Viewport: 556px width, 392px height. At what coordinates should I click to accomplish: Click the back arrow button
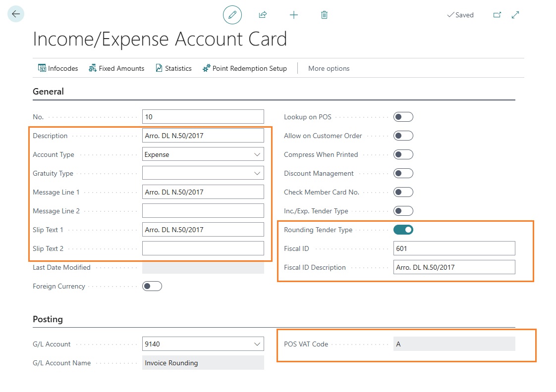tap(16, 14)
